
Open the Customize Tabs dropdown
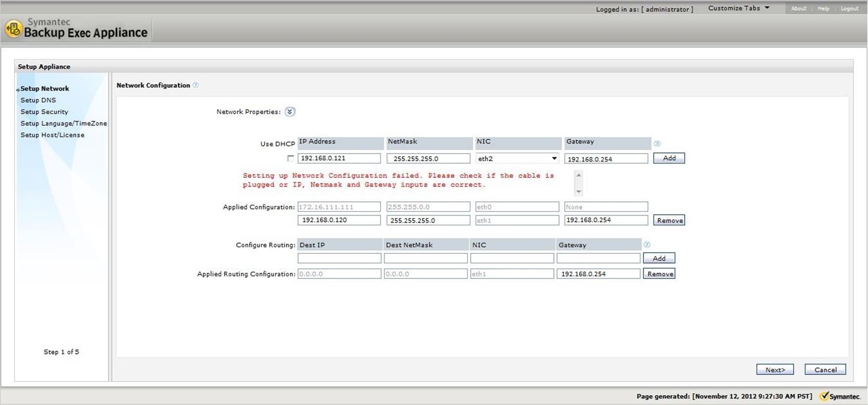[739, 8]
